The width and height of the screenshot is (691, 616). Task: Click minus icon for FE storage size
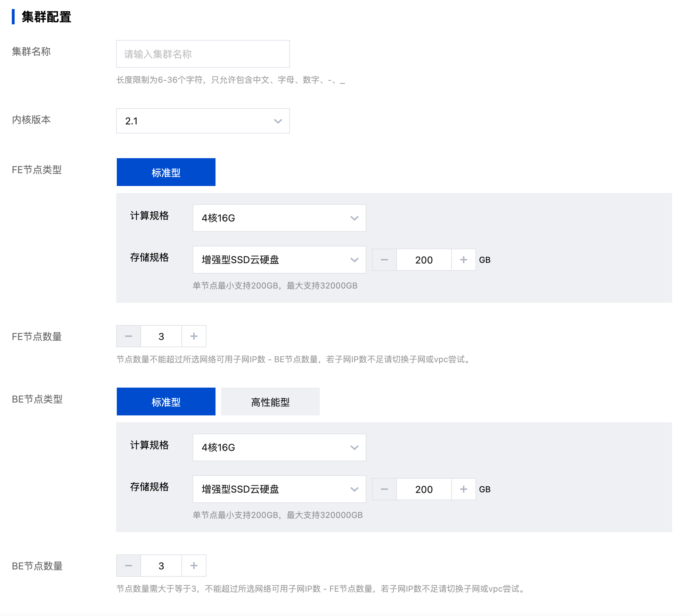[x=384, y=260]
